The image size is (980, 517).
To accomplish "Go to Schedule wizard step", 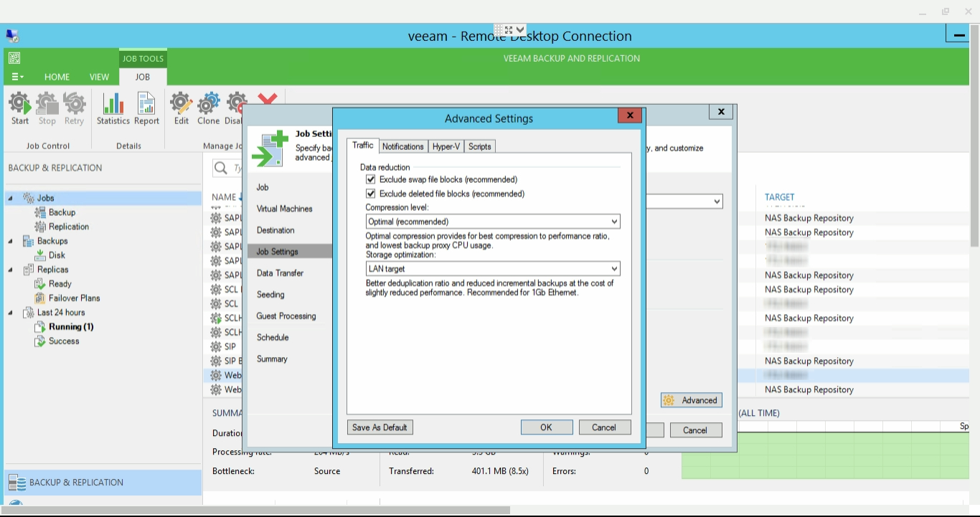I will 273,338.
